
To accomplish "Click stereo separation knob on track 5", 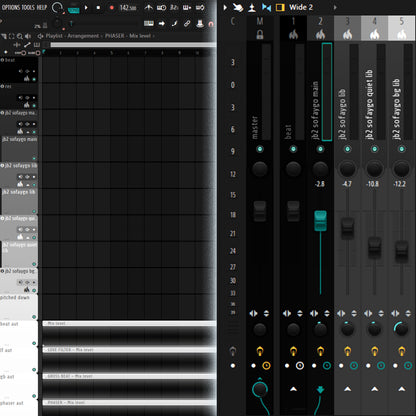I will (402, 329).
